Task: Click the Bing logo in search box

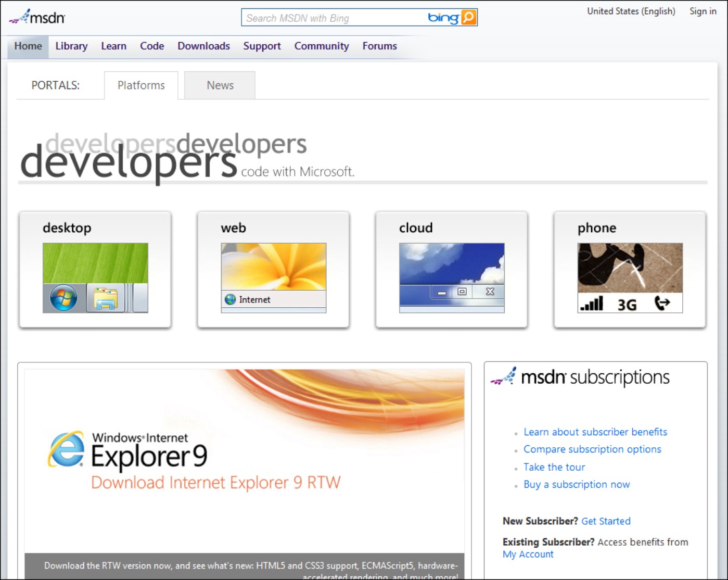Action: coord(443,18)
